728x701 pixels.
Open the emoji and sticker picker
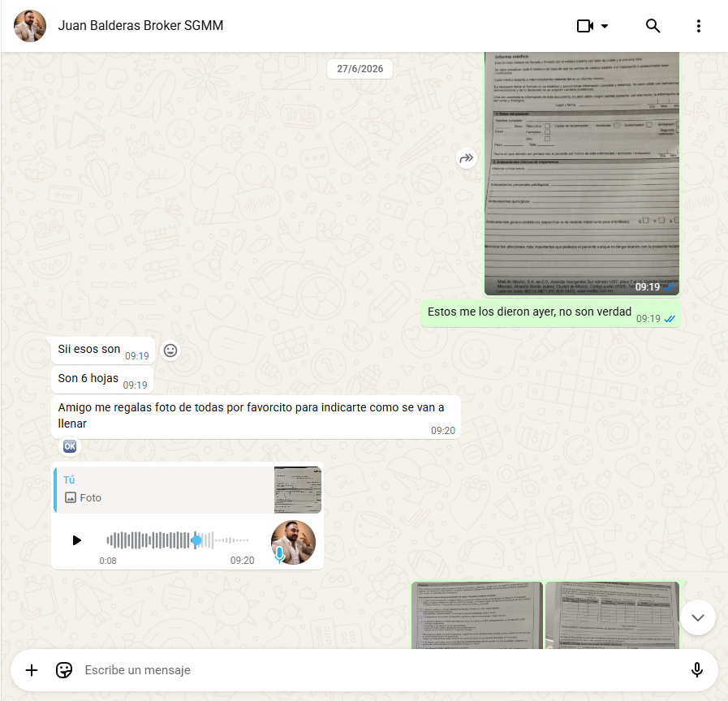coord(64,670)
